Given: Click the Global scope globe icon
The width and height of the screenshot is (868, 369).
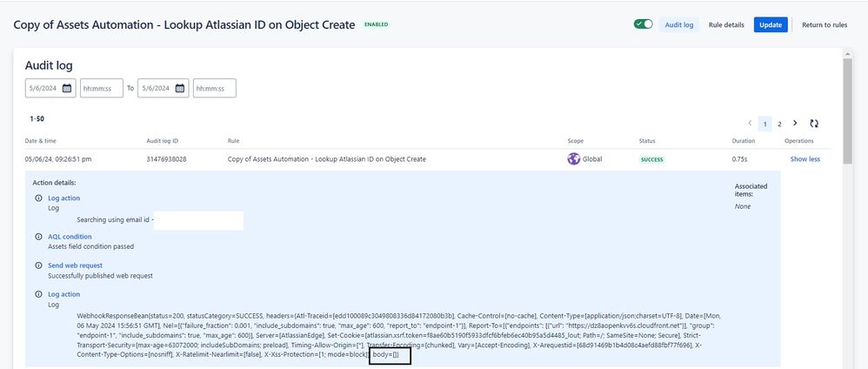Looking at the screenshot, I should (573, 159).
